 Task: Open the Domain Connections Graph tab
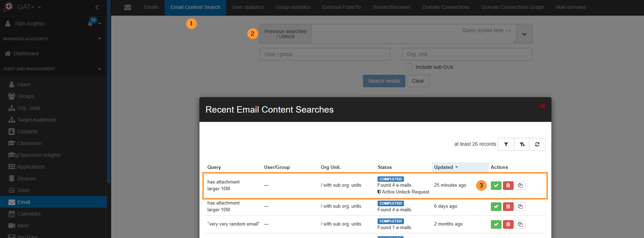(x=513, y=7)
